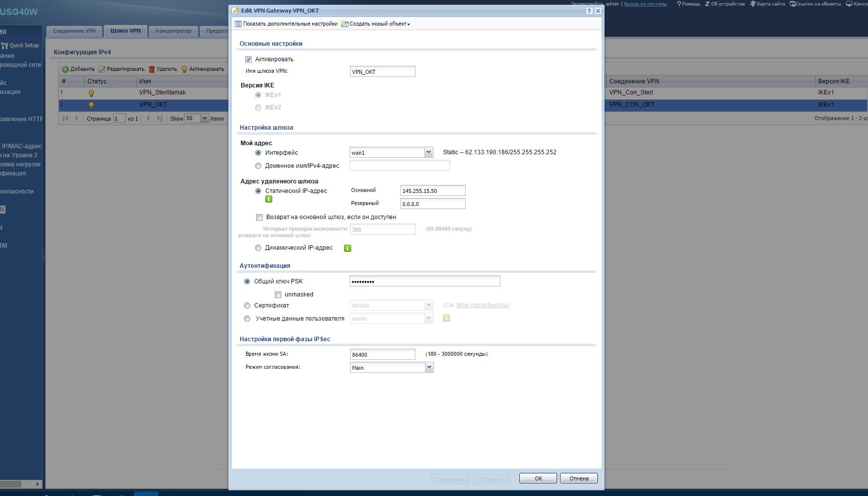Click the help question mark icon in dialog title

coord(589,11)
